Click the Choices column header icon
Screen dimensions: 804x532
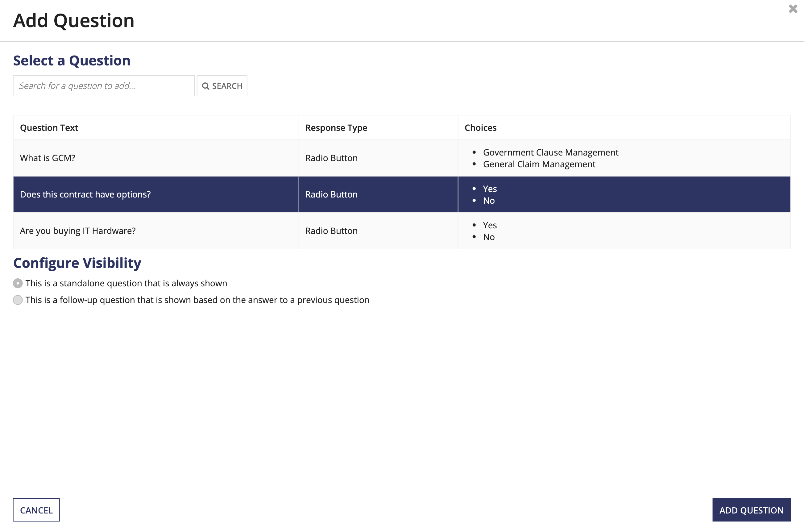coord(479,127)
